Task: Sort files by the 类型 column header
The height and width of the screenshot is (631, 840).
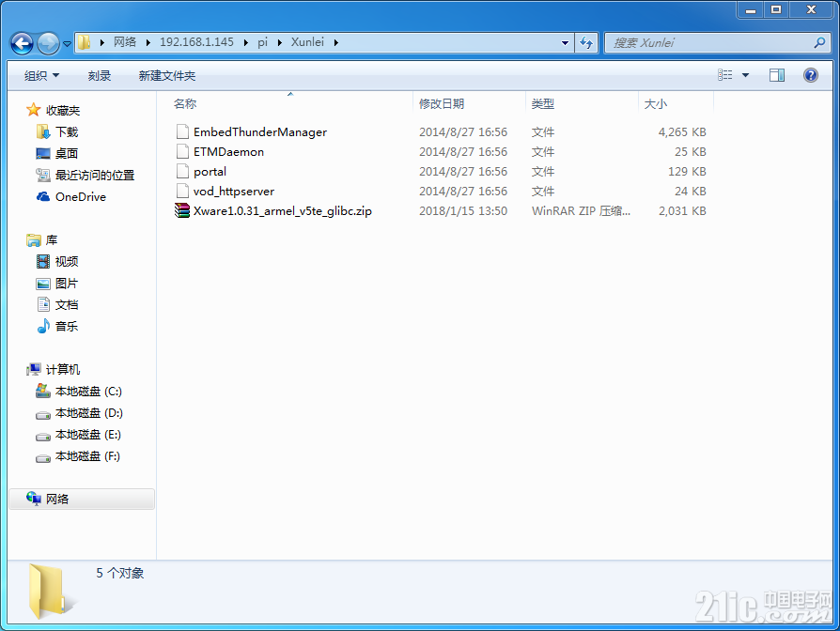Action: coord(543,104)
